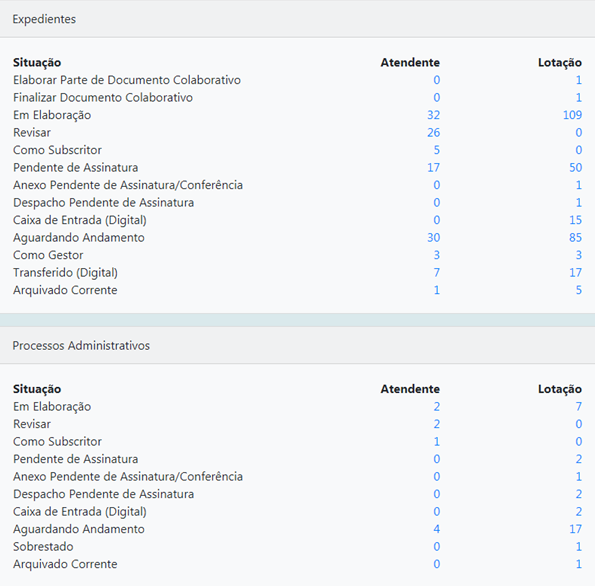Click the Expedientes section header
595x586 pixels.
click(298, 19)
